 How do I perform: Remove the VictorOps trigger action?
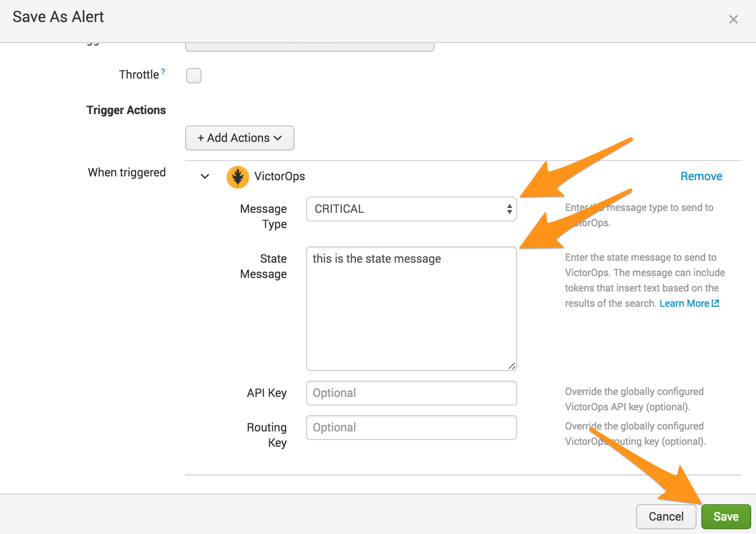[701, 176]
